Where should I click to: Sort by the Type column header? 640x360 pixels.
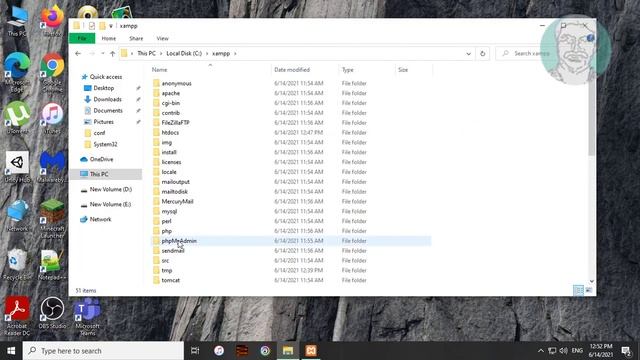coord(348,70)
